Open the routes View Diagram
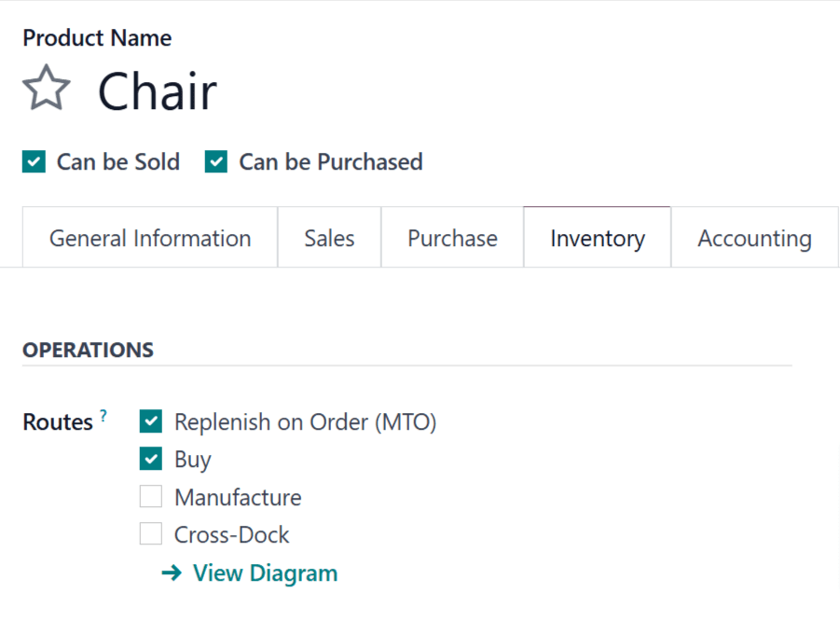The image size is (840, 620). 265,572
